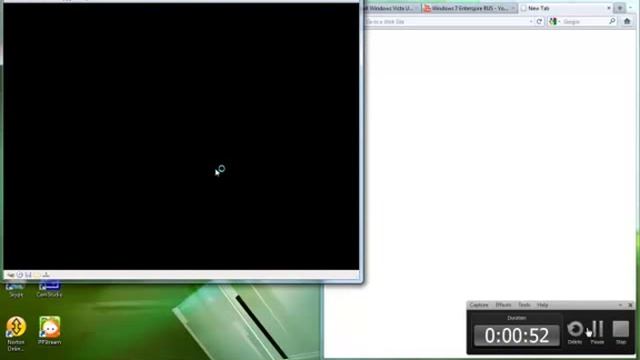Close the New Tab browser tab
The image size is (640, 360).
coord(609,8)
